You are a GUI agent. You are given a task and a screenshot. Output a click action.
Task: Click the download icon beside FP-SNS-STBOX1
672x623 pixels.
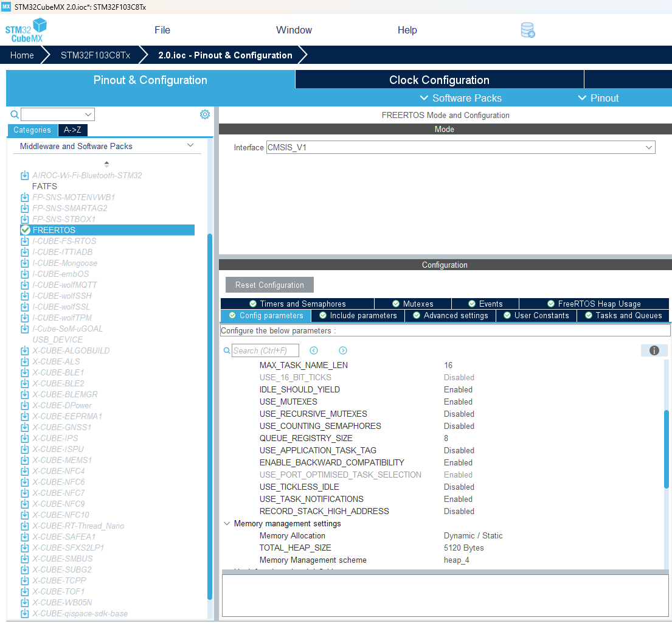[25, 219]
